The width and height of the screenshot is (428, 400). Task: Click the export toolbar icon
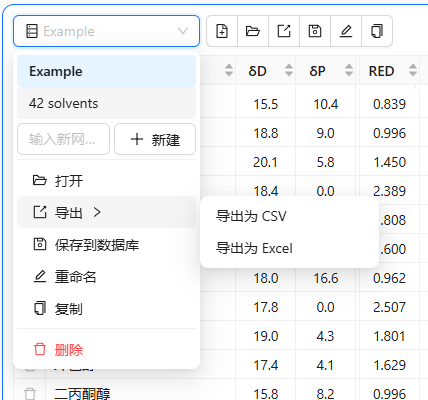(x=284, y=31)
